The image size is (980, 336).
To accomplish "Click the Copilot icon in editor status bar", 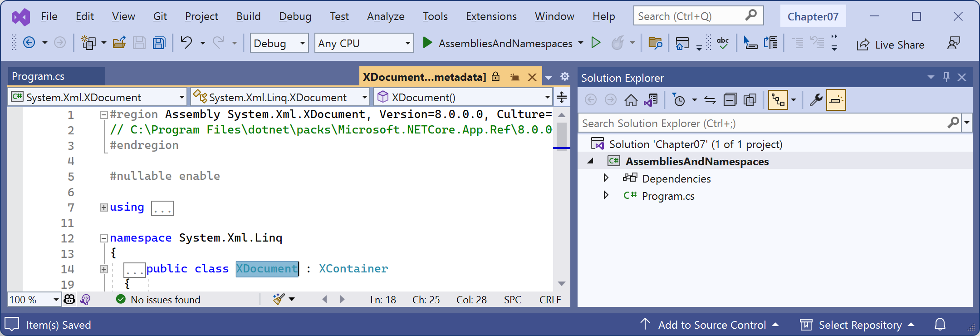I will (x=69, y=299).
